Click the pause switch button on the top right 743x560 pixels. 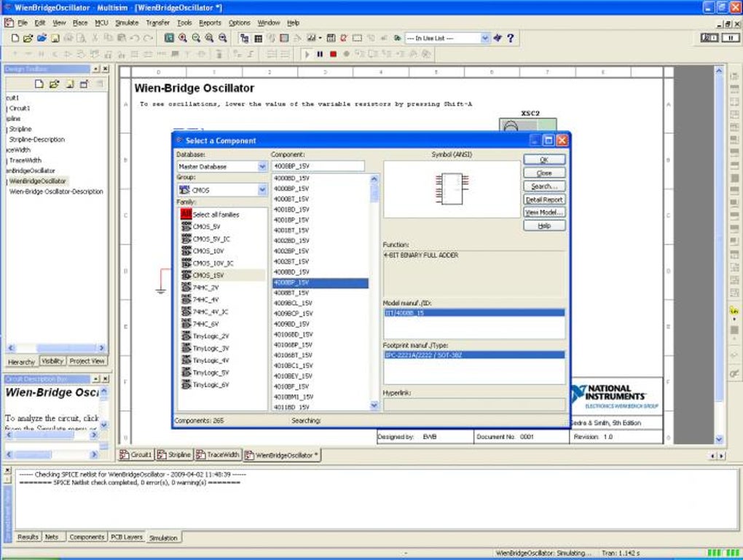[730, 37]
